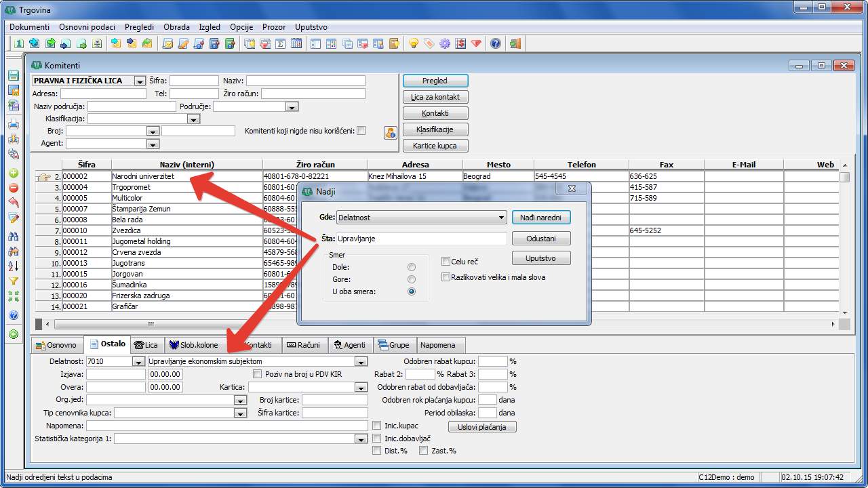Click the light bulb toolbar icon

click(x=413, y=43)
